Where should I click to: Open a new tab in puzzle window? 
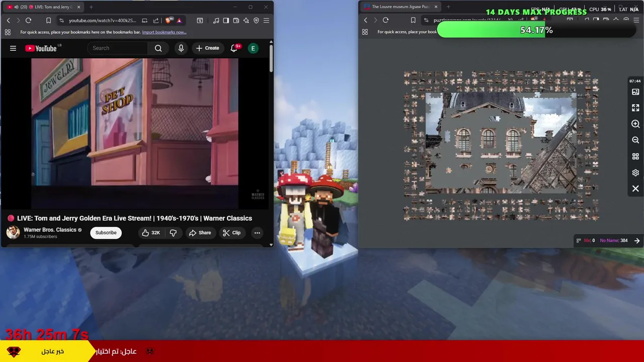pyautogui.click(x=448, y=7)
